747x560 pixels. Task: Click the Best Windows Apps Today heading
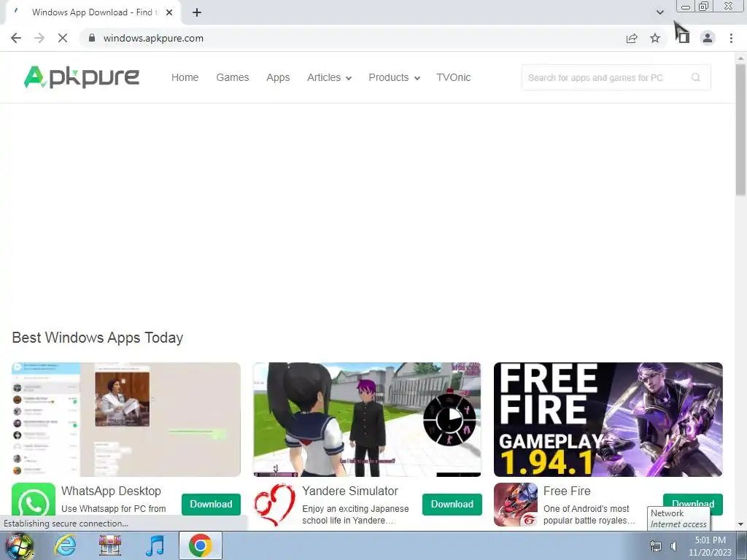tap(98, 338)
